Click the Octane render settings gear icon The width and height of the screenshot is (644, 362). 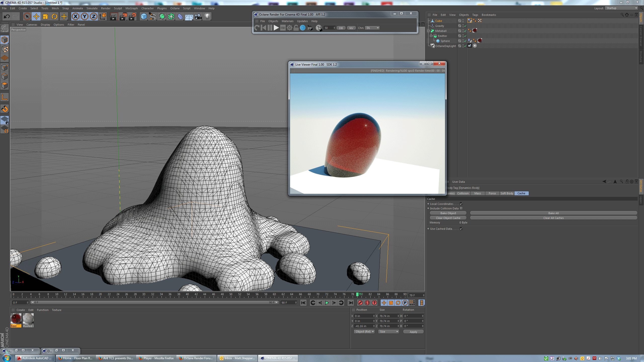point(290,28)
